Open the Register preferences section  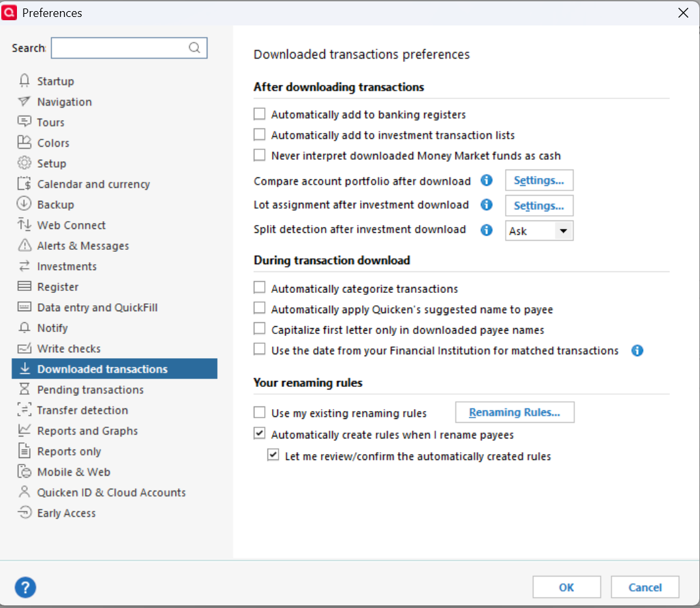coord(114,286)
